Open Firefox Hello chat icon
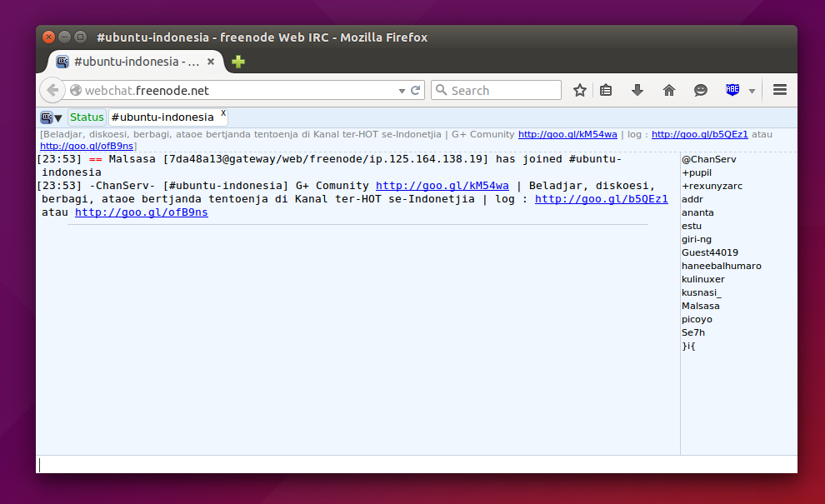The width and height of the screenshot is (825, 504). point(699,90)
